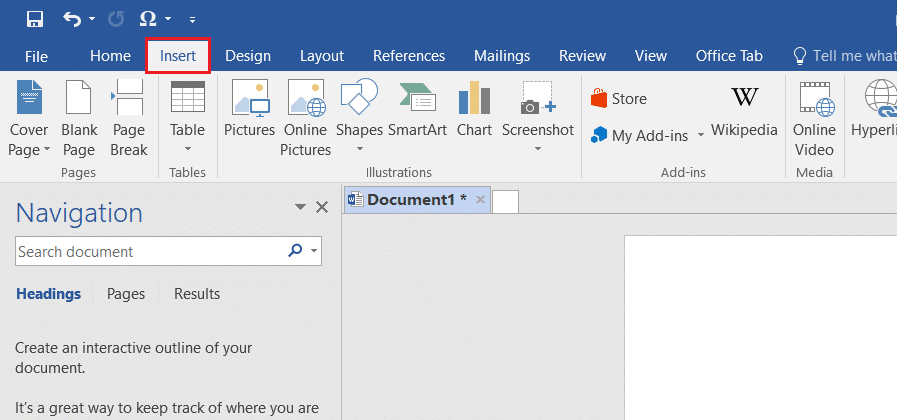Expand the Shapes gallery dropdown
The width and height of the screenshot is (897, 420).
click(x=359, y=150)
